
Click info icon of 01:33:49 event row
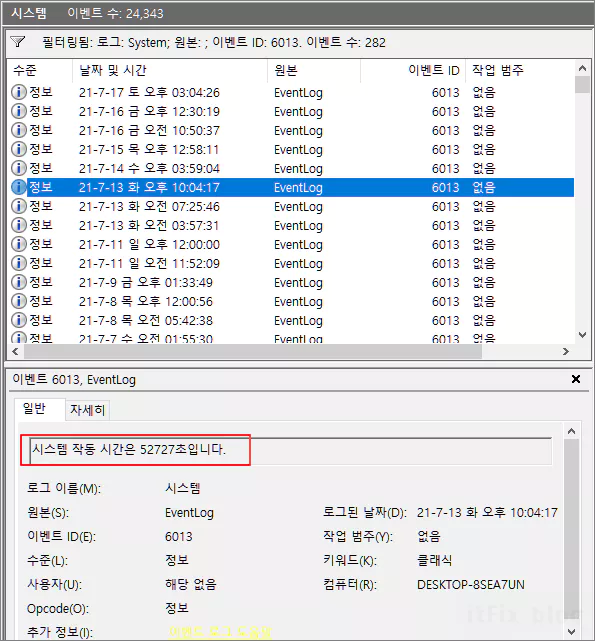pyautogui.click(x=18, y=282)
